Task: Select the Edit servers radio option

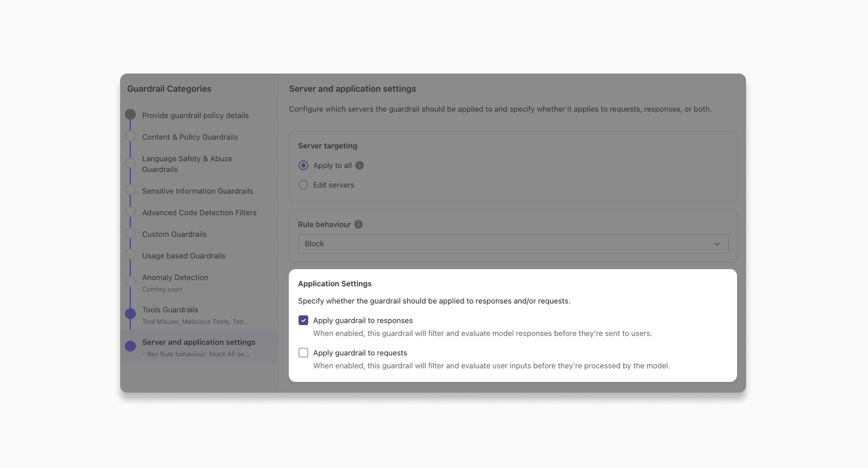Action: tap(304, 185)
